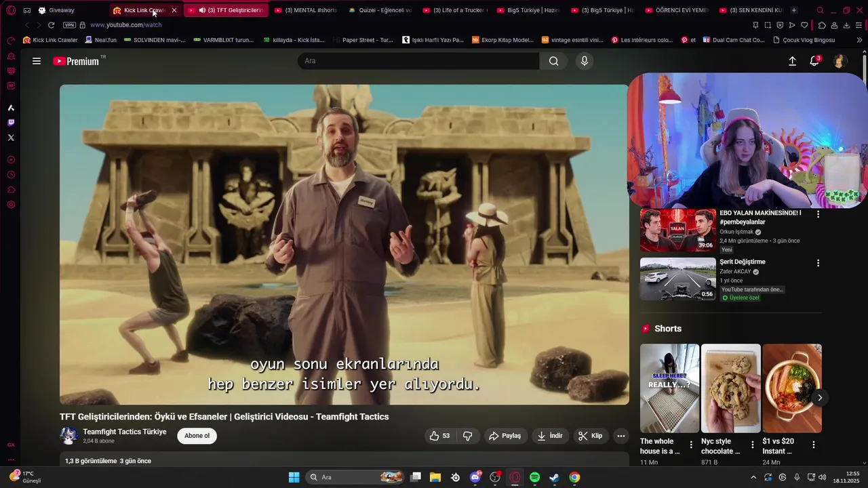Open Discord from the taskbar
This screenshot has height=488, width=868.
(475, 477)
